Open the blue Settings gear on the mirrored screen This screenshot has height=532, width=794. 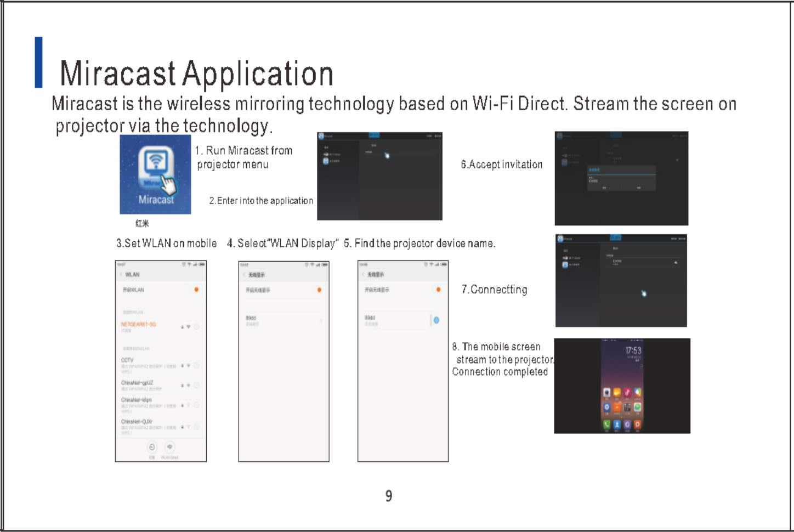click(x=606, y=408)
